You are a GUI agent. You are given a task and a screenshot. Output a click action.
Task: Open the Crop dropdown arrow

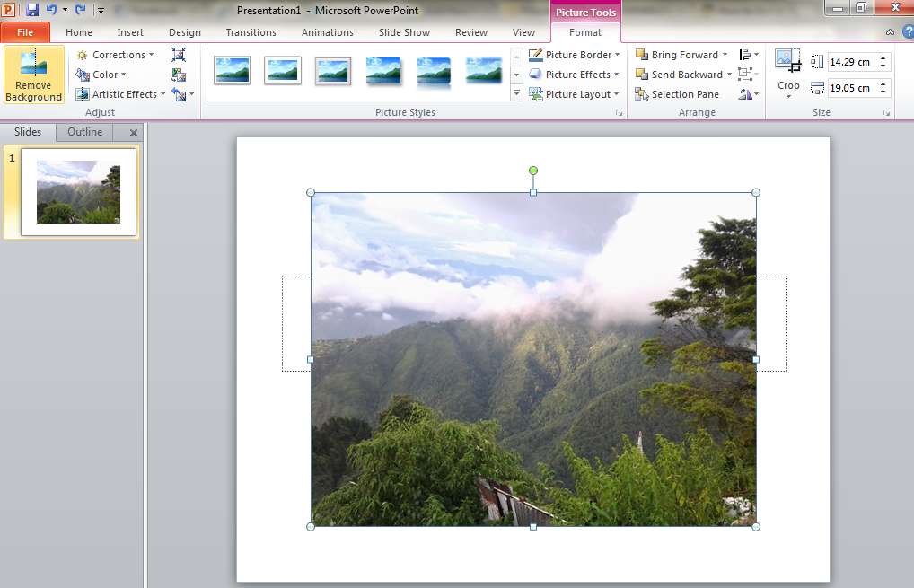788,96
